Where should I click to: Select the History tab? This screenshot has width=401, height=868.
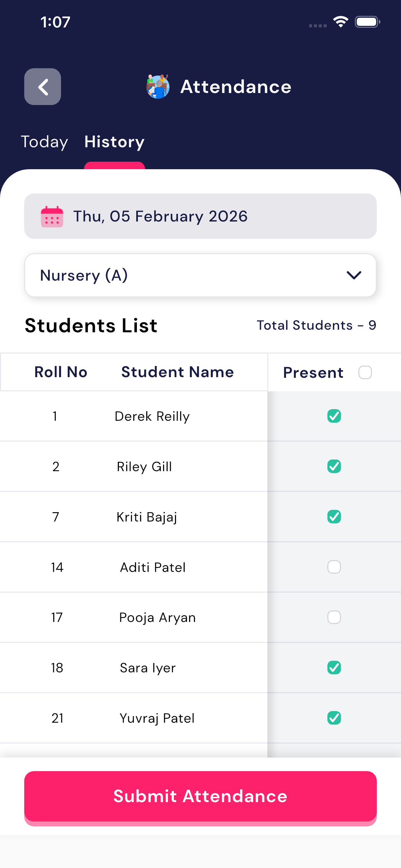[x=114, y=141]
